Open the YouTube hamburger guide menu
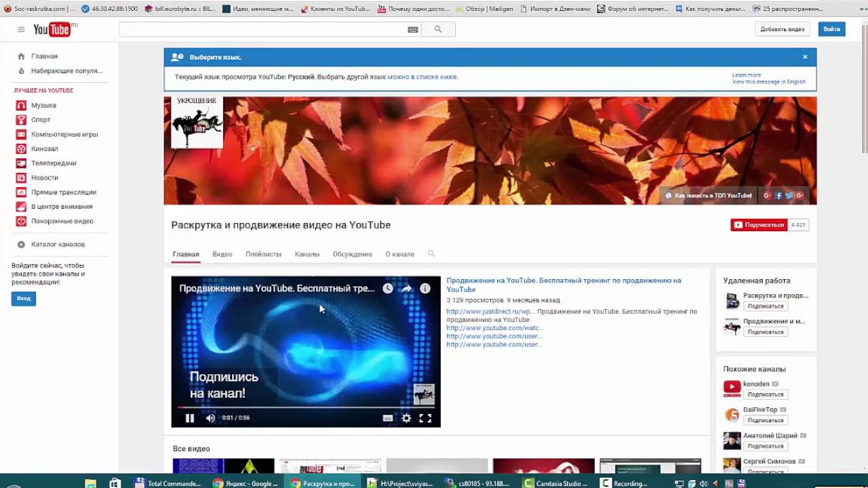 21,29
